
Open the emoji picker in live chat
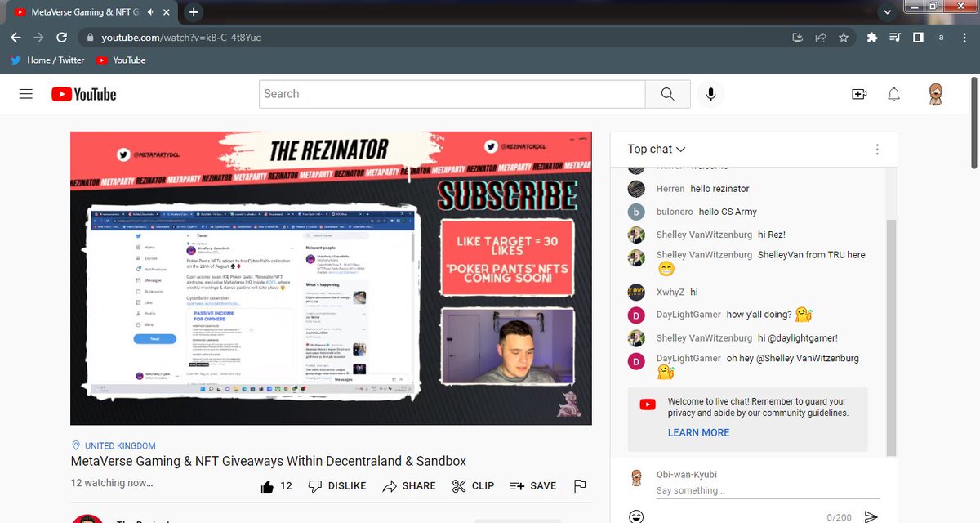coord(636,516)
